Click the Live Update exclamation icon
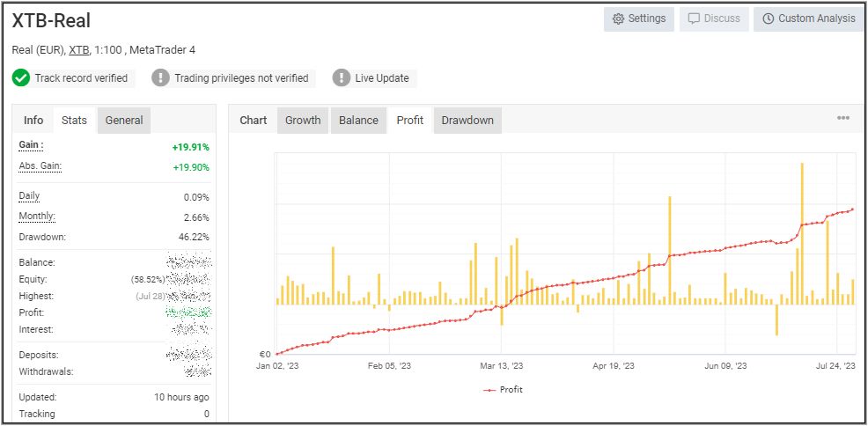Viewport: 868px width, 426px height. tap(342, 78)
